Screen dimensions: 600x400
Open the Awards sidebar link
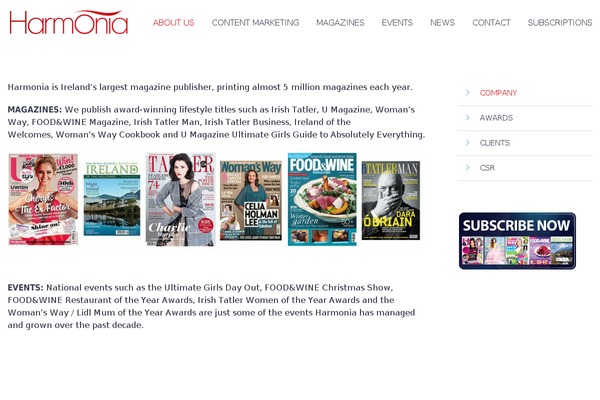click(496, 118)
